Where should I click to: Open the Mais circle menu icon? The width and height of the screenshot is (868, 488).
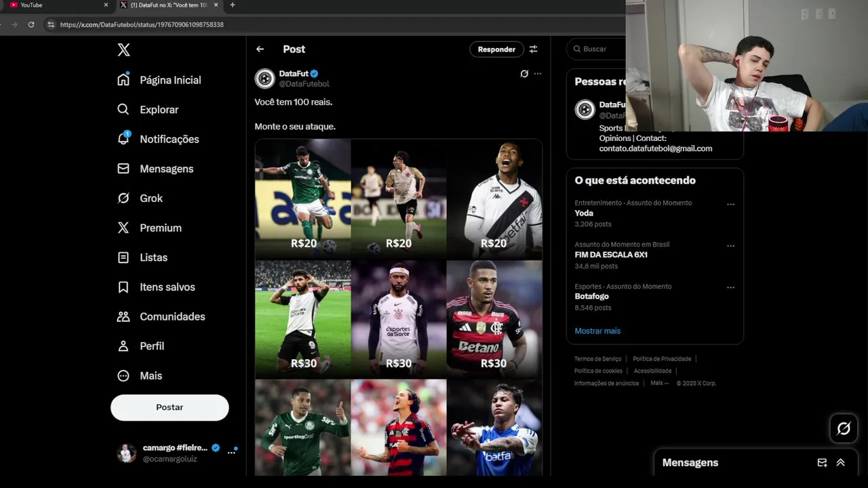pos(123,375)
